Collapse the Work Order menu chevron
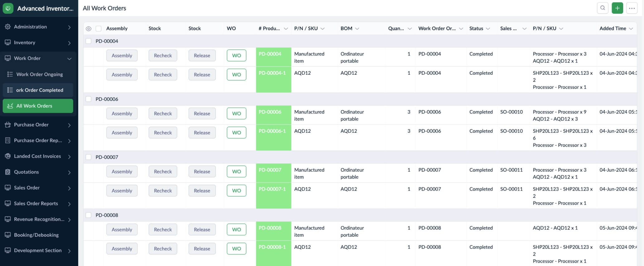The width and height of the screenshot is (644, 266). pos(69,59)
